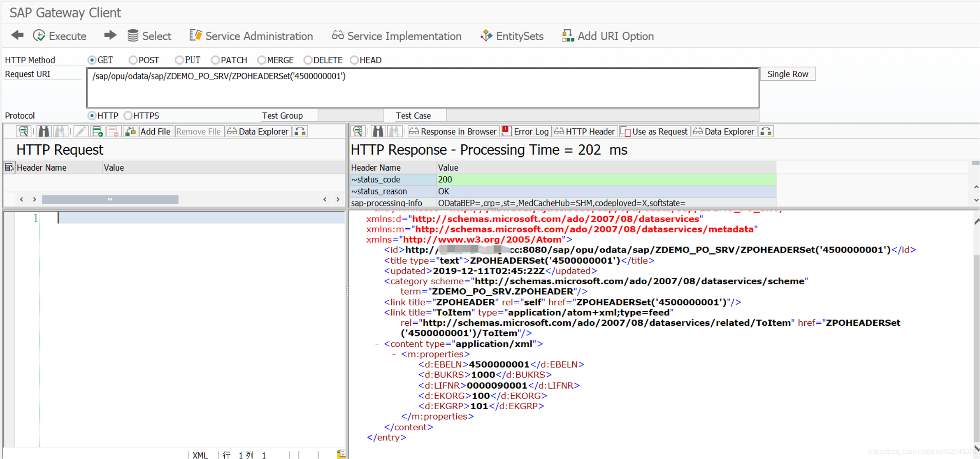This screenshot has height=459, width=980.
Task: Click the Select database icon
Action: point(132,36)
